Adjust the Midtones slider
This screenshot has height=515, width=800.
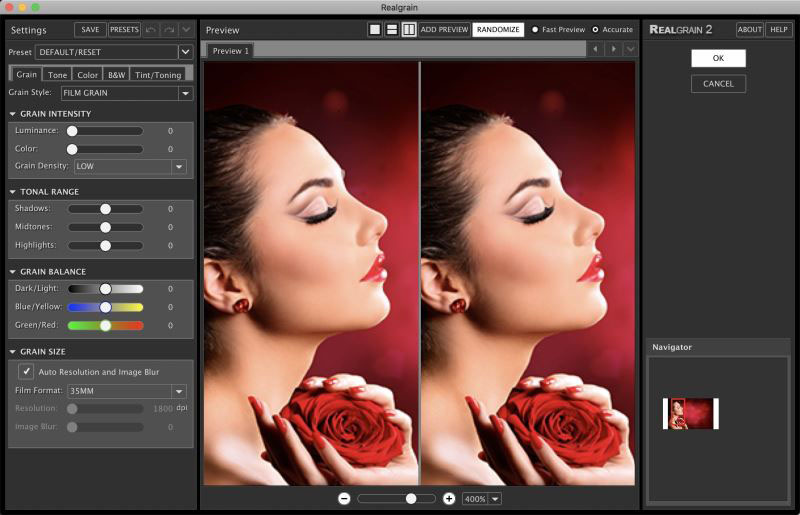(x=106, y=227)
